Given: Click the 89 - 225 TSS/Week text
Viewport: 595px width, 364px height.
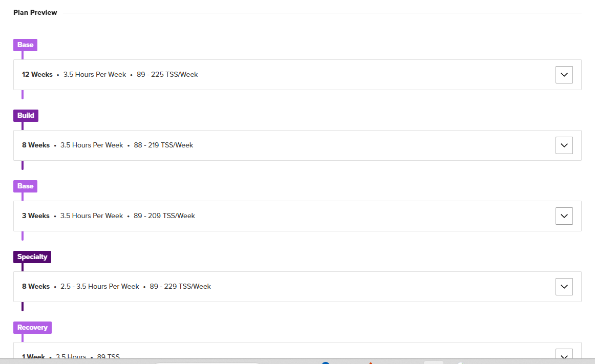Looking at the screenshot, I should coord(167,74).
